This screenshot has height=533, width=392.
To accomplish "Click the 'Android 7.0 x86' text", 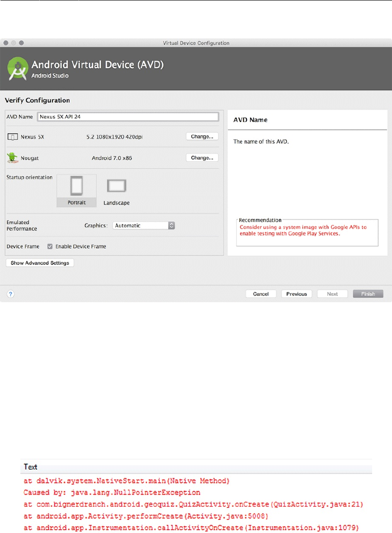I will click(x=112, y=158).
